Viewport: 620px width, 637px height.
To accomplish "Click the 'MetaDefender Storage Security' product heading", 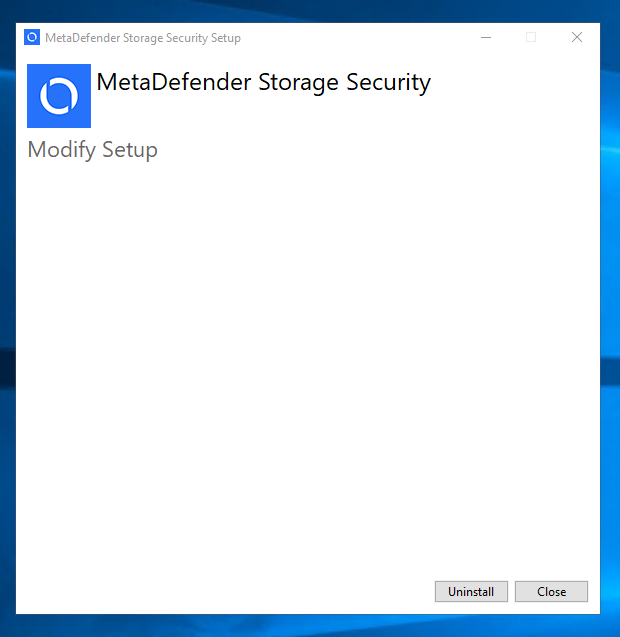I will point(264,83).
